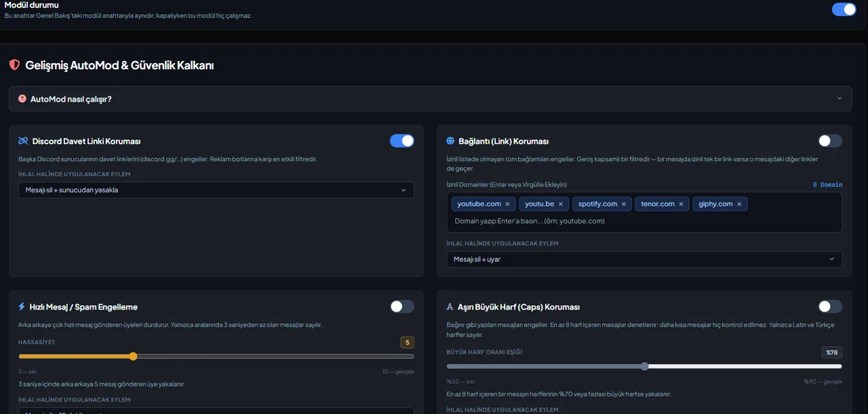
Task: Remove the giphy.com domain tag
Action: click(x=739, y=204)
